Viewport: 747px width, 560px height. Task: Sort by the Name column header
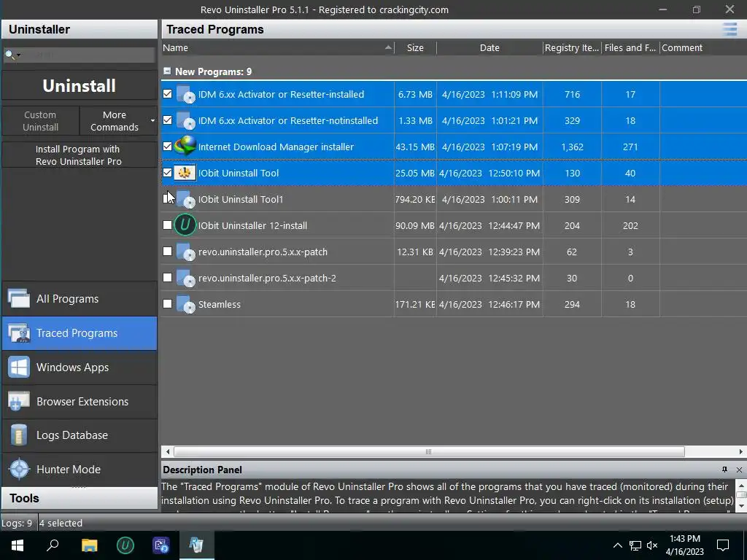tap(278, 47)
